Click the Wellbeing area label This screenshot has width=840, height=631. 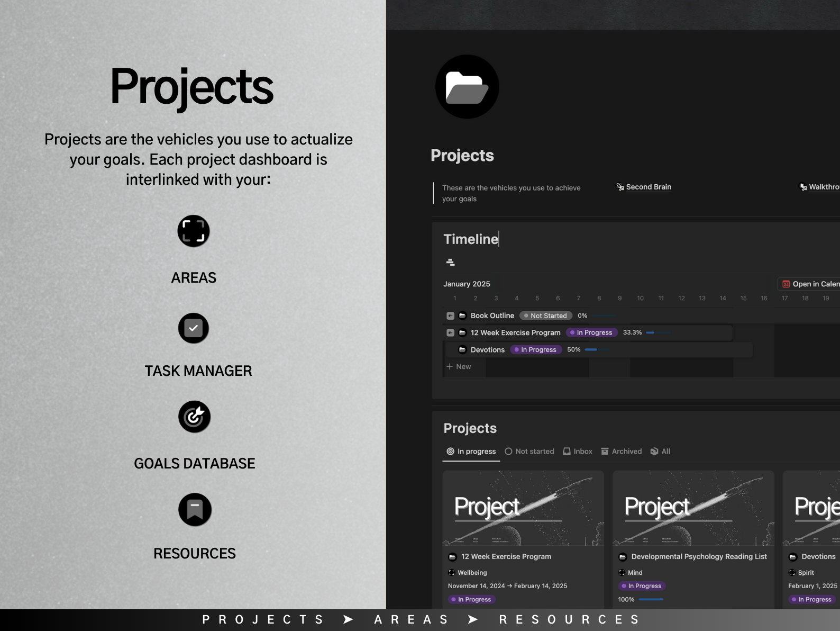coord(472,573)
